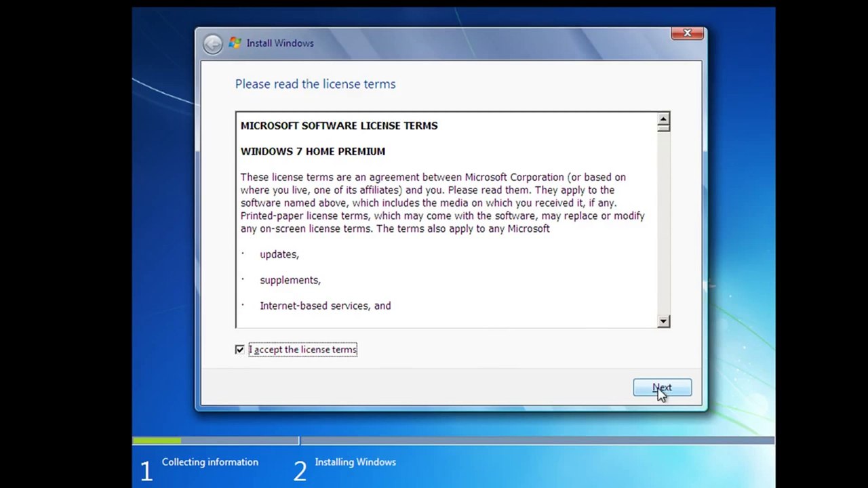This screenshot has height=488, width=868.
Task: Close the Install Windows dialog
Action: (687, 33)
